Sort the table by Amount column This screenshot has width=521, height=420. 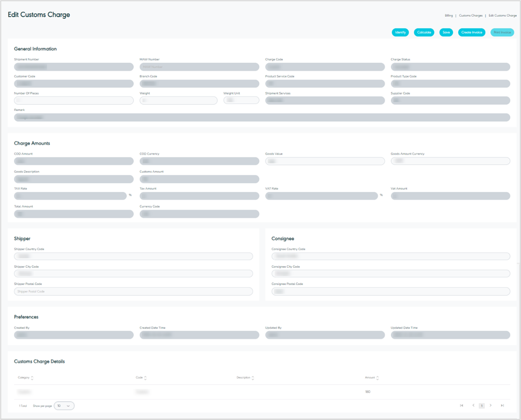point(378,378)
